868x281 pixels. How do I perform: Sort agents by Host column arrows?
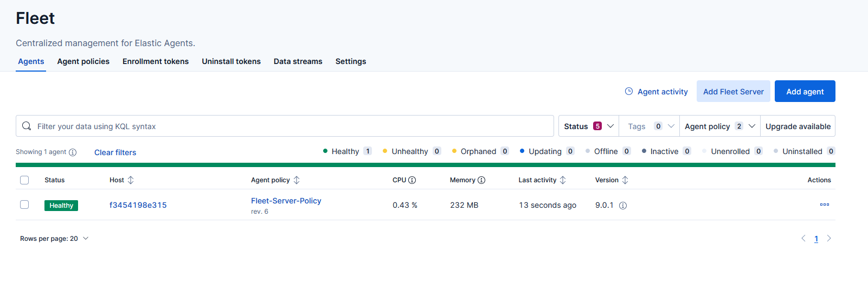131,180
